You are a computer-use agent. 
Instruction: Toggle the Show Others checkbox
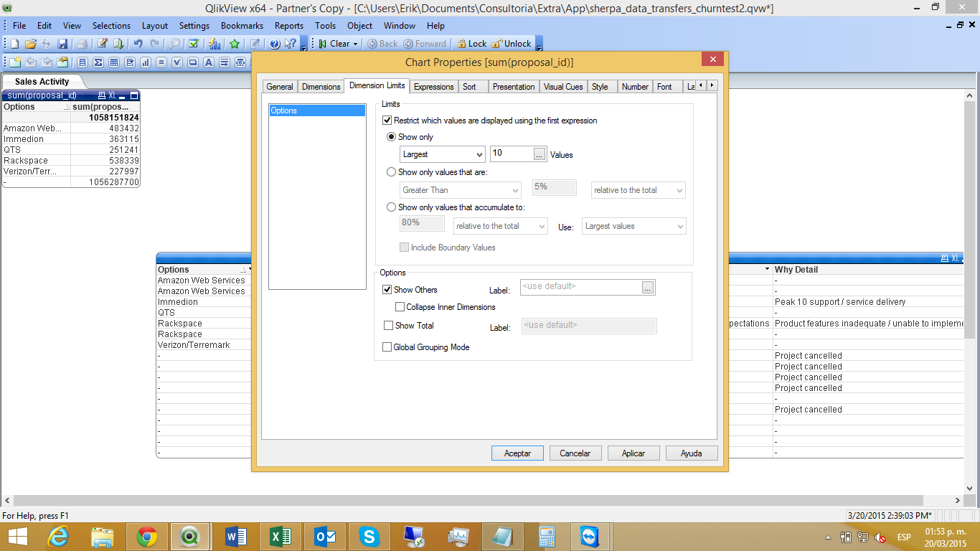coord(387,290)
